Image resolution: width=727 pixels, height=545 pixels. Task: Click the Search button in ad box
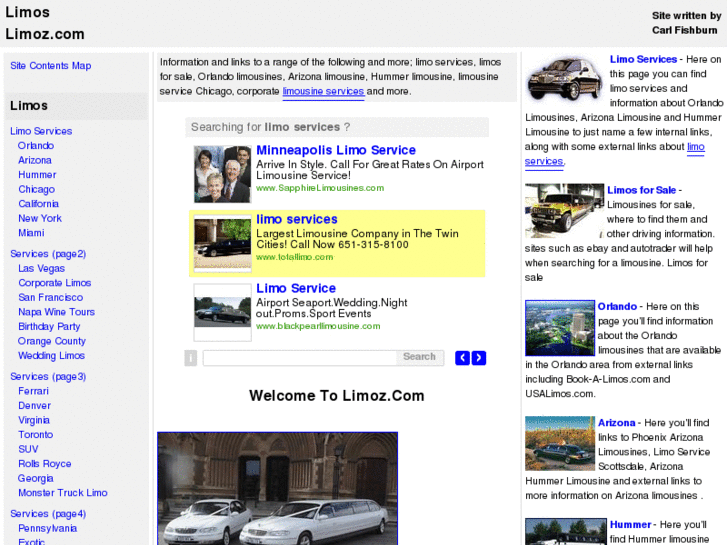(x=420, y=357)
